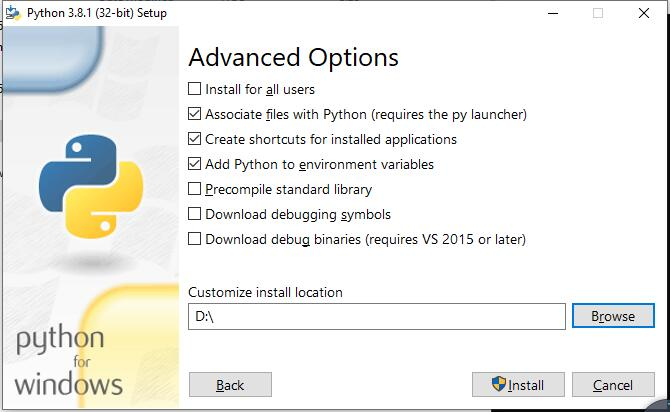Start installation with the Install button
The height and width of the screenshot is (412, 670).
click(518, 385)
